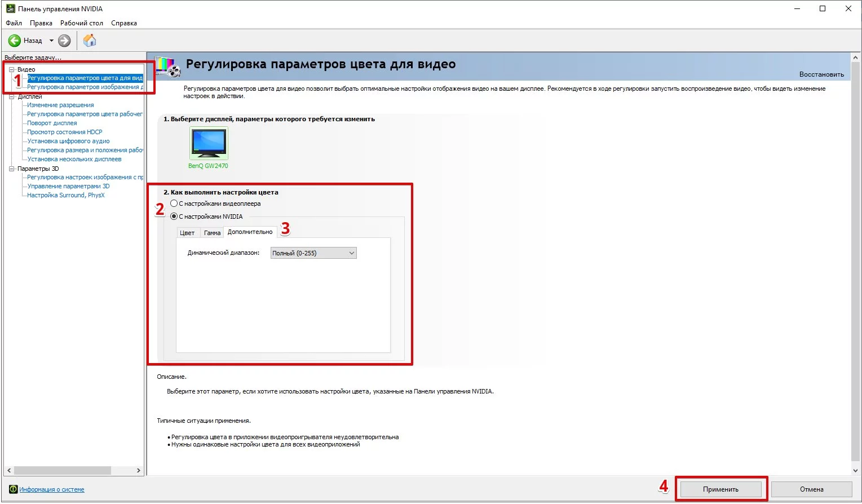The width and height of the screenshot is (862, 504).
Task: Open the 'Правка' menu
Action: click(x=41, y=23)
